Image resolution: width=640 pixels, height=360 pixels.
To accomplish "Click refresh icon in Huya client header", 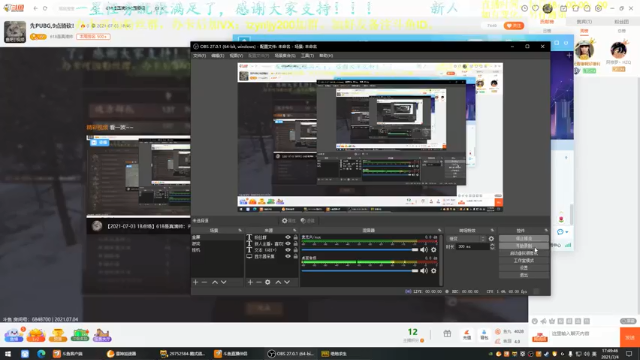I will point(45,8).
